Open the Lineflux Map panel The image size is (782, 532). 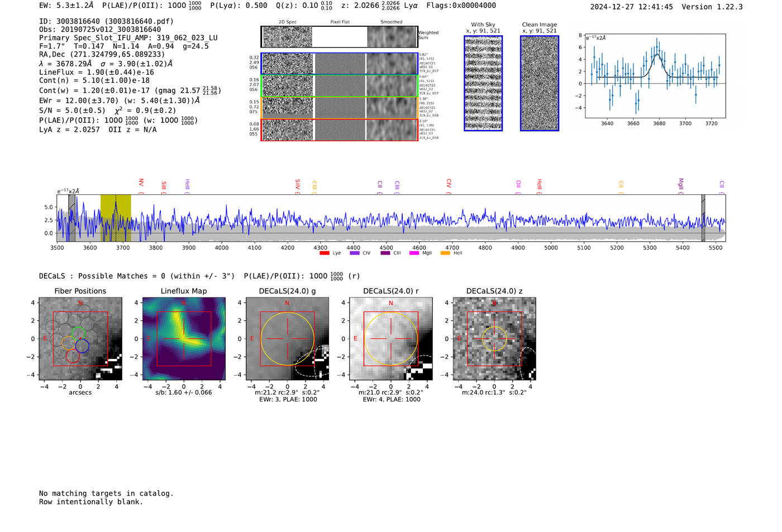pos(184,339)
